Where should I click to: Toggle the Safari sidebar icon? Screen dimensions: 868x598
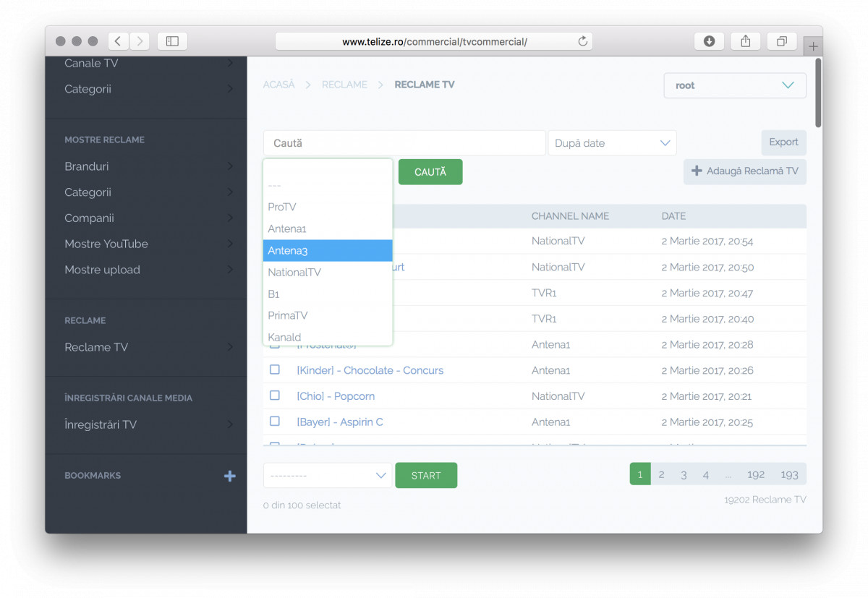click(x=172, y=41)
